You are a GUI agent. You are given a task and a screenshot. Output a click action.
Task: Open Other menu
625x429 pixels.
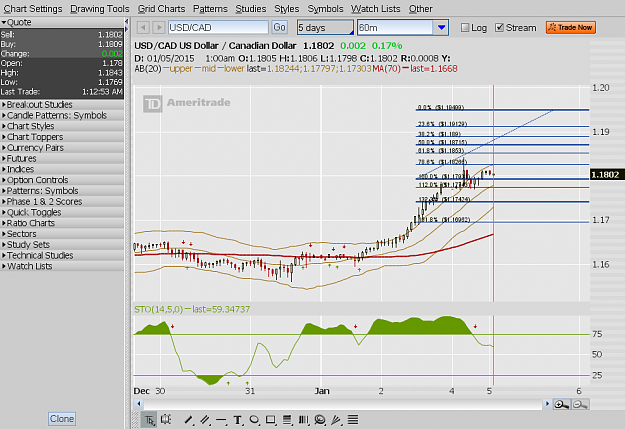click(421, 9)
